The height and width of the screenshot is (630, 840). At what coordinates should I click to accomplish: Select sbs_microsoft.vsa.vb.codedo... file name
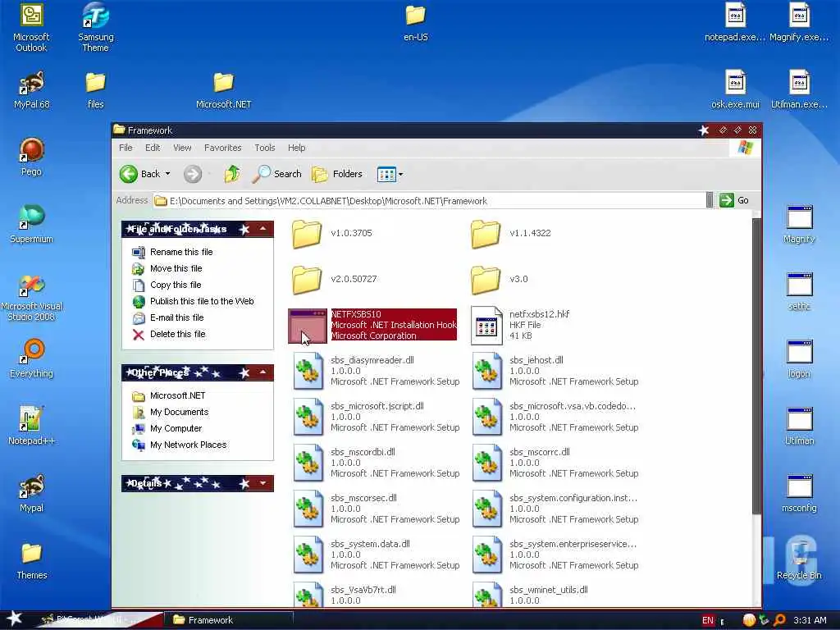[573, 406]
